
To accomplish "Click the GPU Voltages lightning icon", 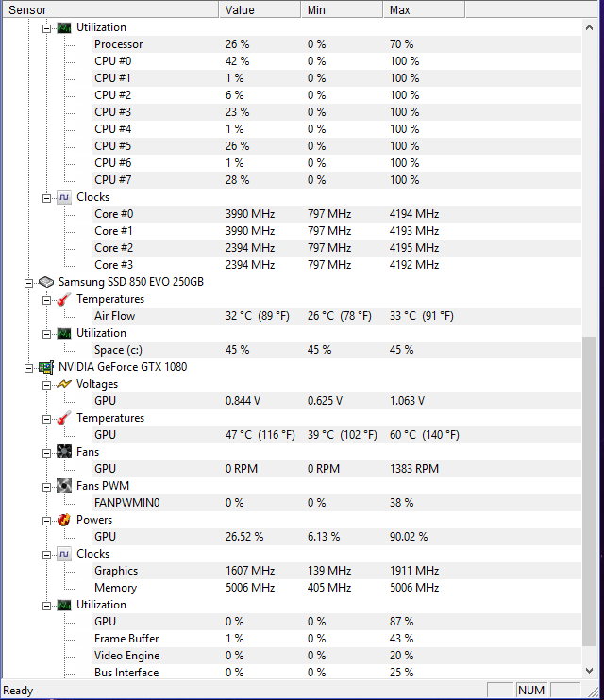I will [64, 384].
